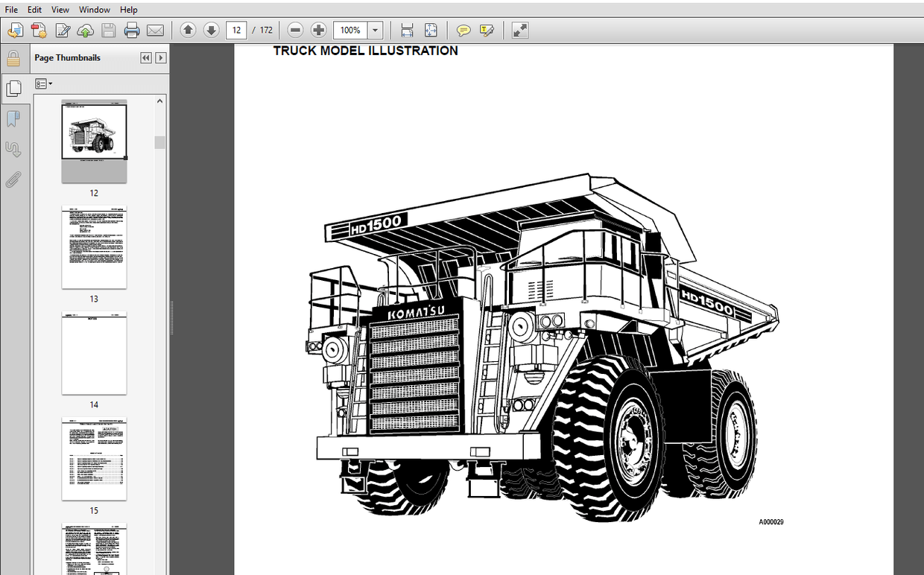
Task: Click the Create PDF toolbar icon
Action: point(39,31)
